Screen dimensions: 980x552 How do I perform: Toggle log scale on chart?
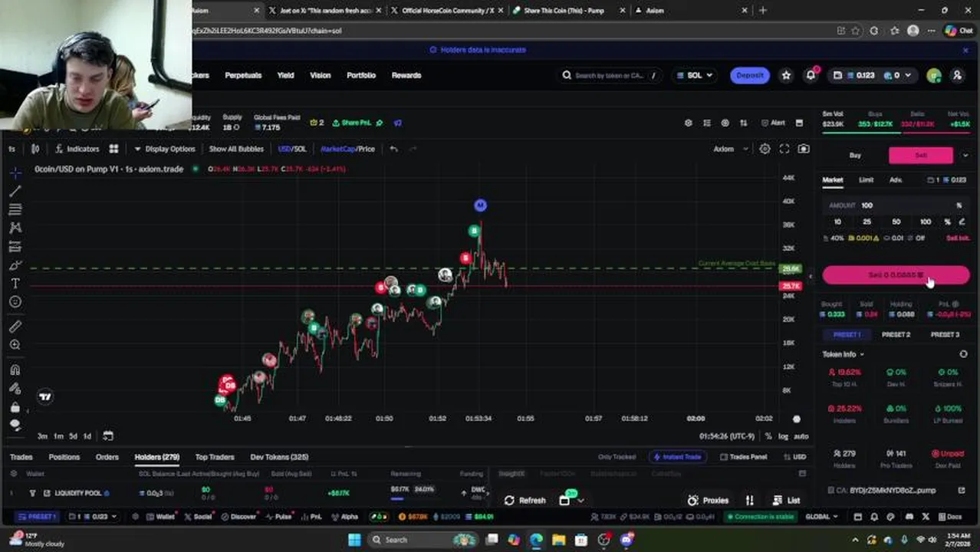(x=783, y=436)
